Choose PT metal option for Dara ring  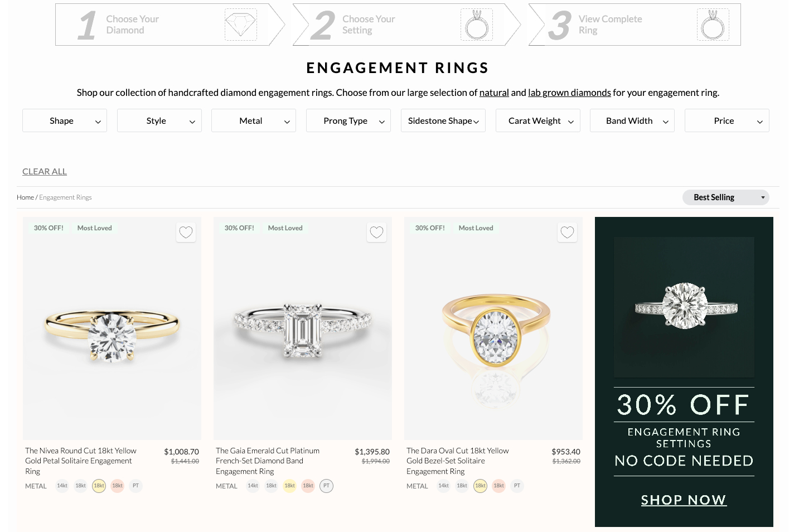(x=517, y=486)
